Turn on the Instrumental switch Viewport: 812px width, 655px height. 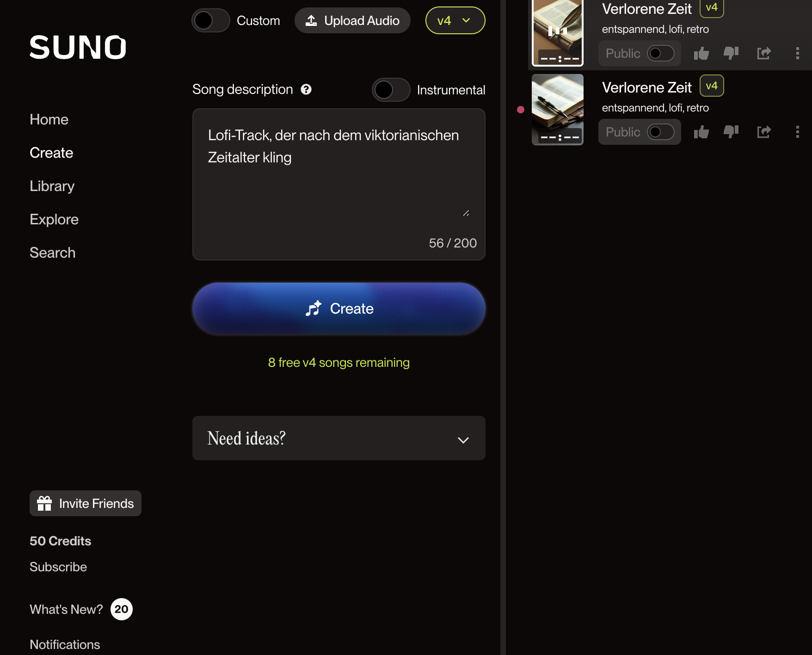click(391, 90)
